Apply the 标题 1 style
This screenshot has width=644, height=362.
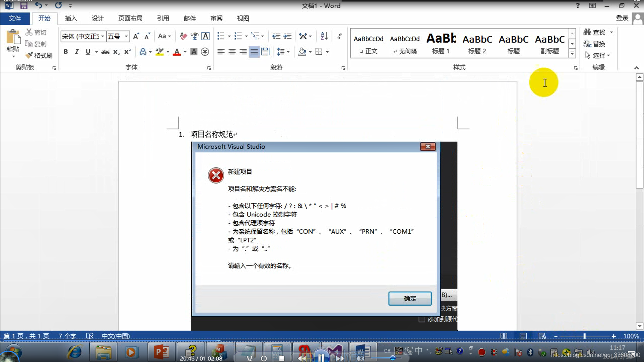(x=440, y=43)
